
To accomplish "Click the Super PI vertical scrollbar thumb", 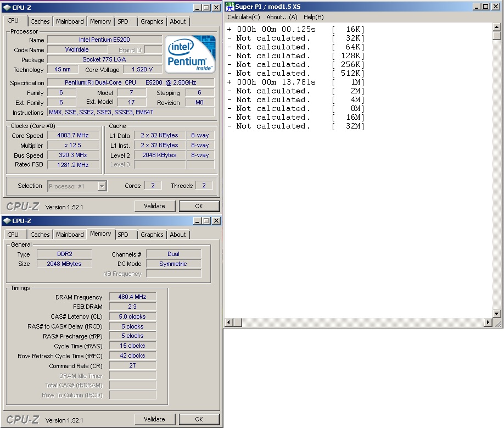I will (x=496, y=35).
